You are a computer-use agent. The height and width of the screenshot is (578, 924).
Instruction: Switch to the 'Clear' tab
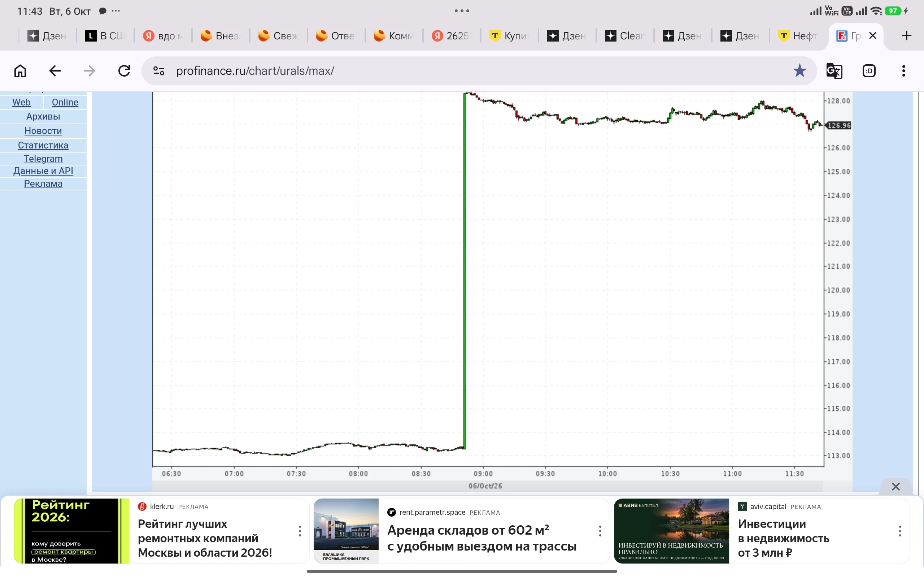[x=625, y=36]
